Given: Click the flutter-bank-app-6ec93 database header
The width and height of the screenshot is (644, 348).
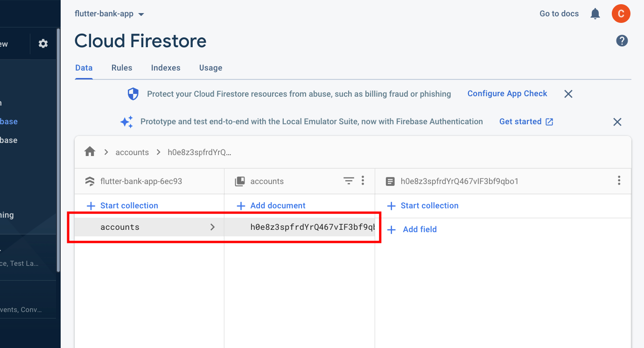Looking at the screenshot, I should [141, 181].
